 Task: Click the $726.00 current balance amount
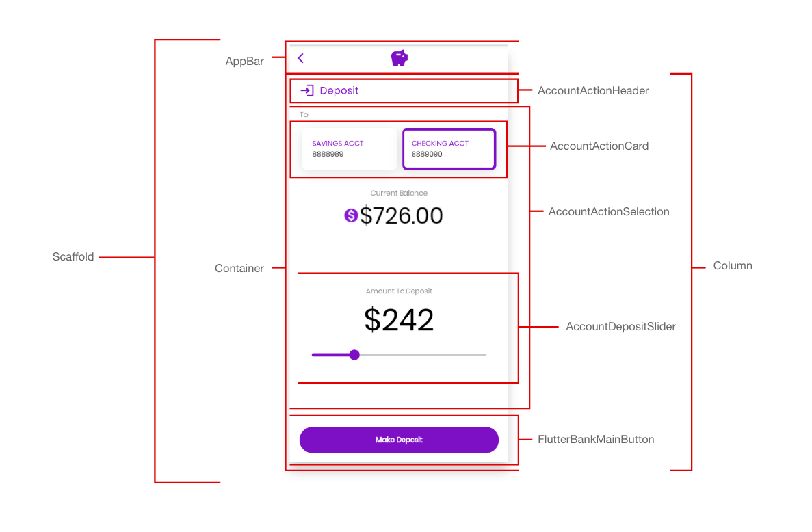402,215
